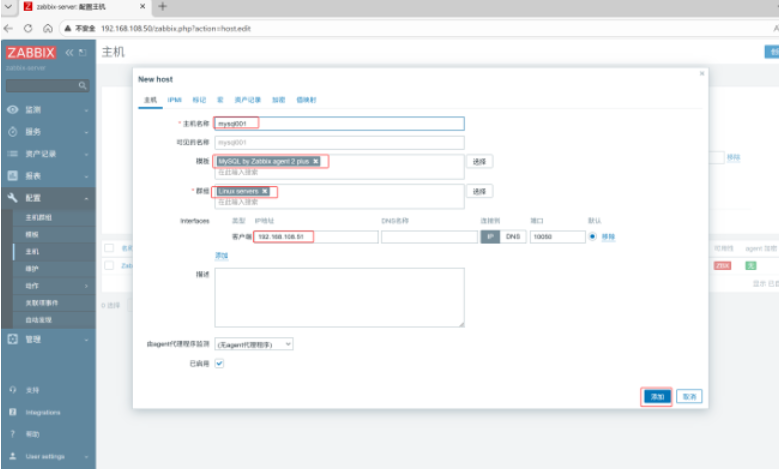Click 添加 button to create host
The width and height of the screenshot is (779, 469).
coord(657,396)
